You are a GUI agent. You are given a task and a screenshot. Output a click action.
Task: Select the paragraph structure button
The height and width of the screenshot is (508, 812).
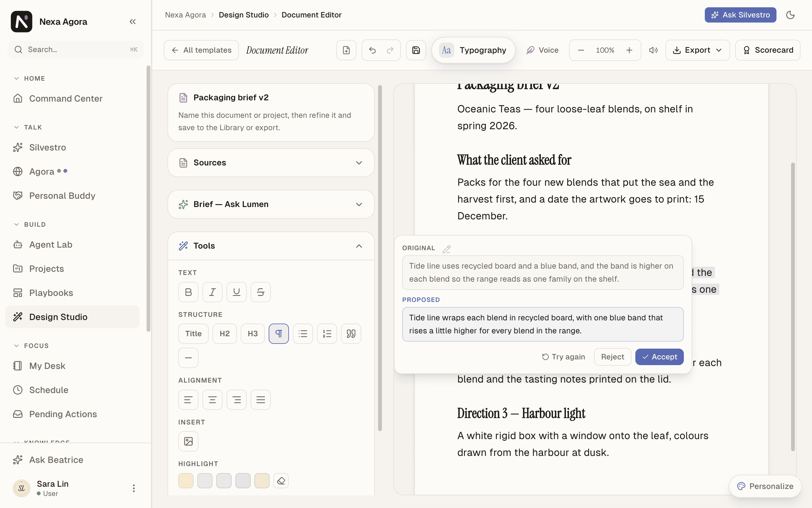(x=279, y=334)
